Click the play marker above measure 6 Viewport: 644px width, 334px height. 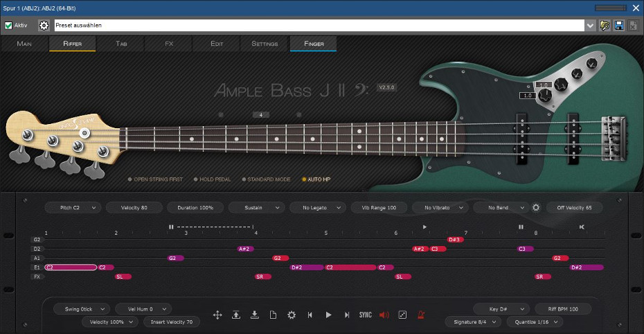[x=424, y=227]
